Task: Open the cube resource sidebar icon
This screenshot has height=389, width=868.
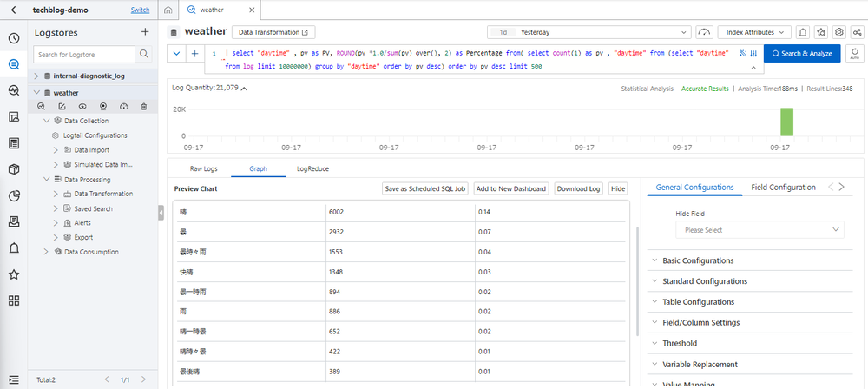Action: (14, 169)
